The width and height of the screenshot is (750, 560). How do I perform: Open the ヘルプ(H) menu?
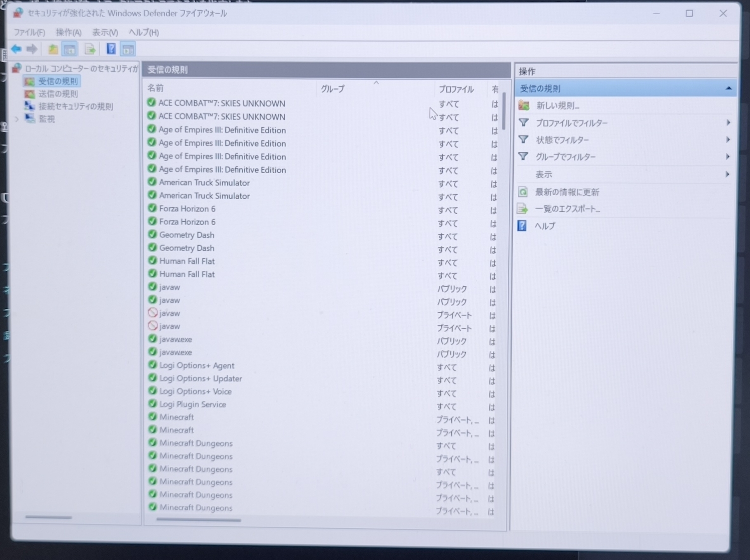[x=144, y=32]
